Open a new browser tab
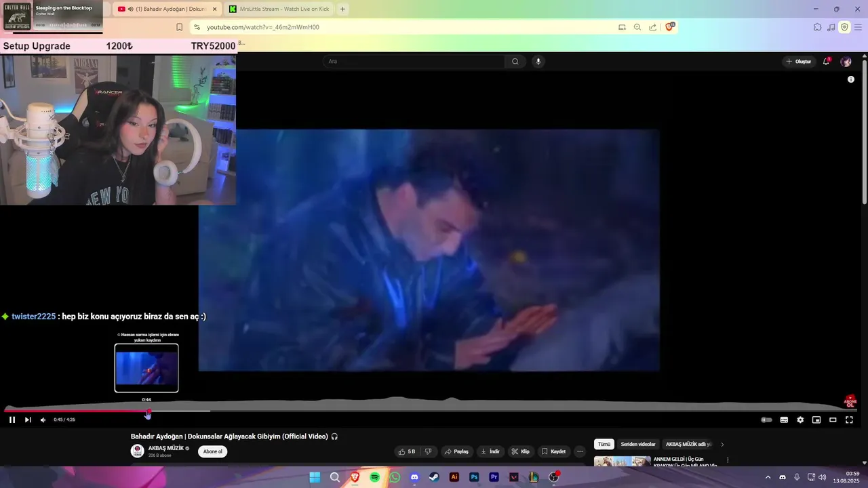 click(342, 9)
